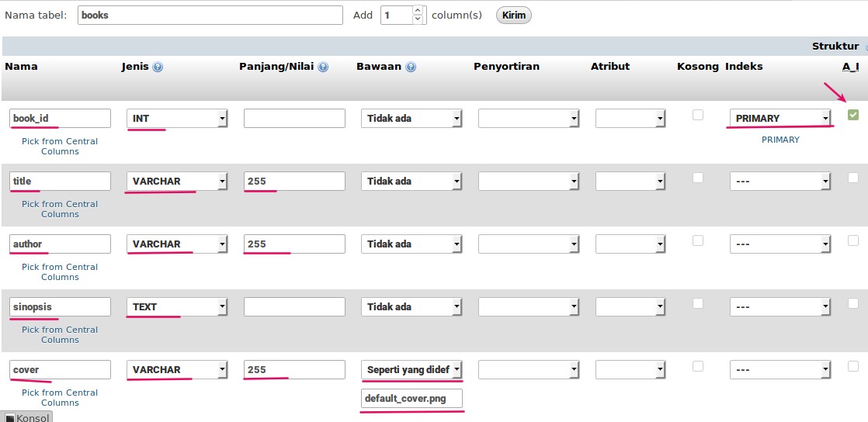Click the help icon next to Jenis

[x=158, y=67]
